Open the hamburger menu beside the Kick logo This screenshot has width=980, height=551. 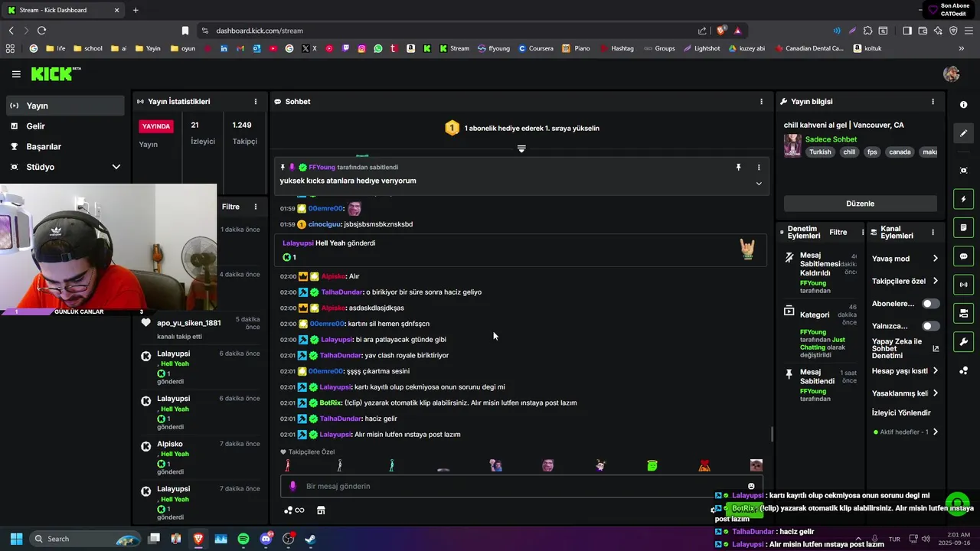[16, 74]
